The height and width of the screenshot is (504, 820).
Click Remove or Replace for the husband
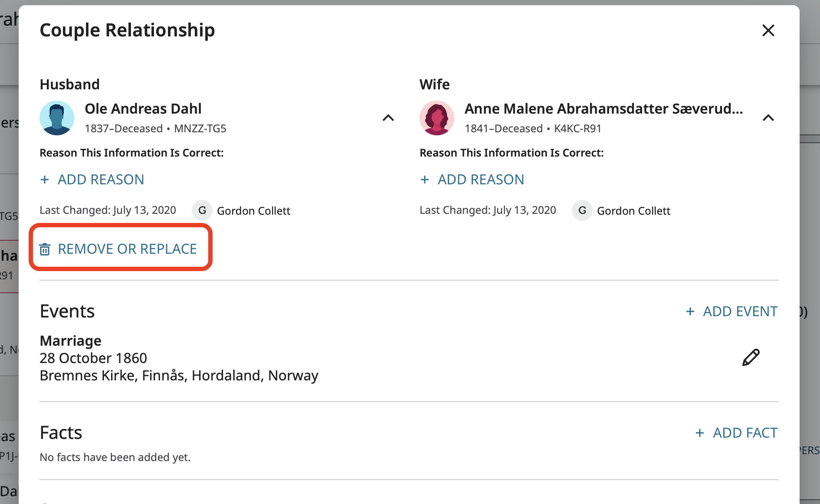pyautogui.click(x=127, y=249)
